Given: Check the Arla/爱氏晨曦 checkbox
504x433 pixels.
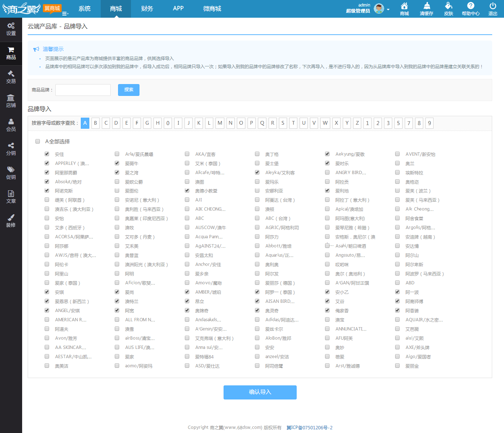Looking at the screenshot, I should (x=117, y=154).
